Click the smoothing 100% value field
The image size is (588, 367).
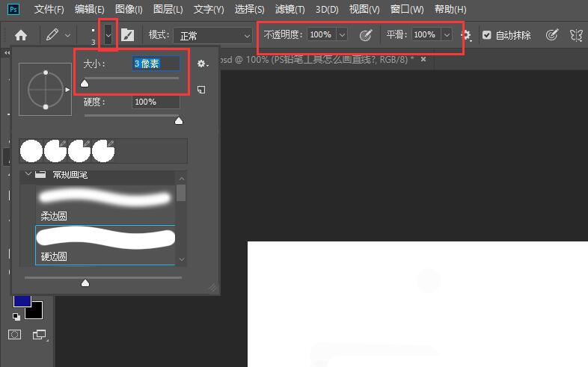pyautogui.click(x=426, y=34)
